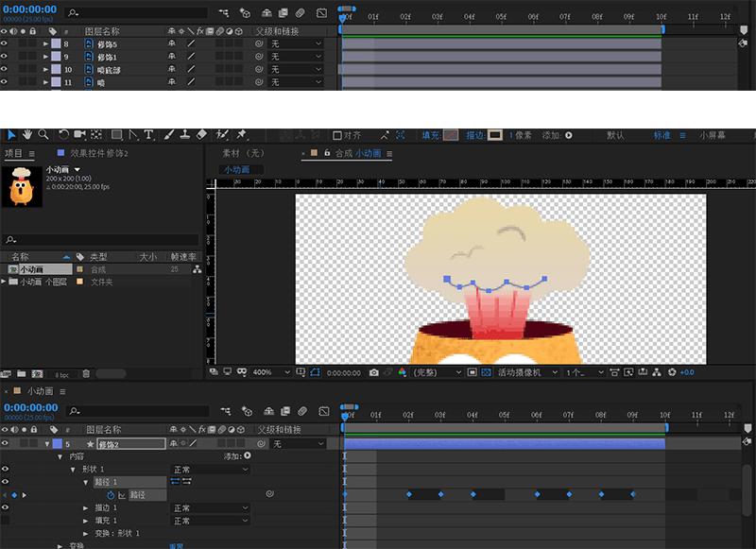Enable the 对齐 snapping checkbox
756x549 pixels.
pyautogui.click(x=336, y=135)
